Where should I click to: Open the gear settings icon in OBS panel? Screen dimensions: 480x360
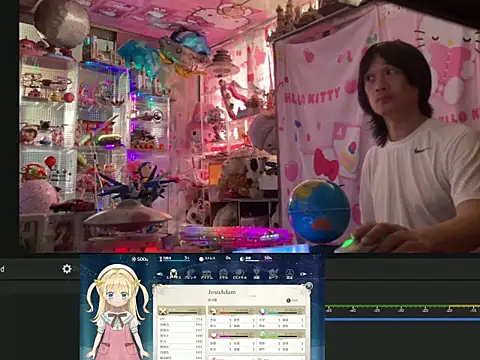point(67,269)
